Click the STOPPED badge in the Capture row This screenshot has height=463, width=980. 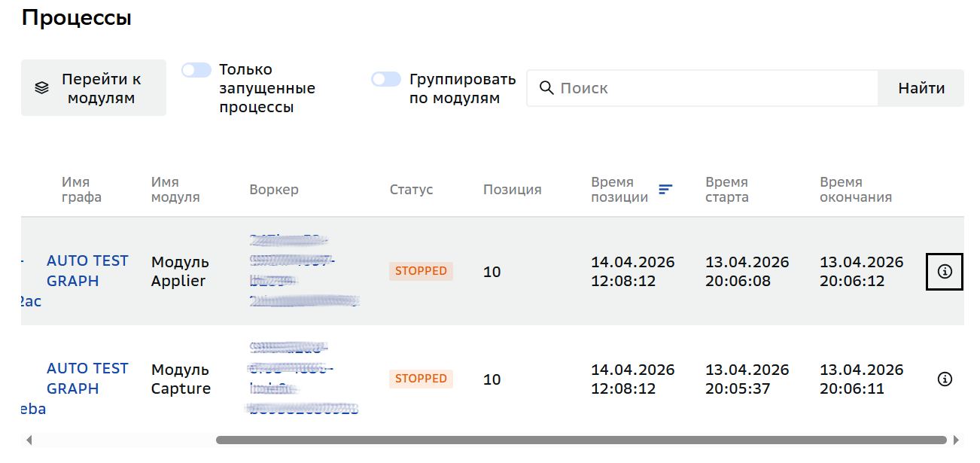point(421,379)
